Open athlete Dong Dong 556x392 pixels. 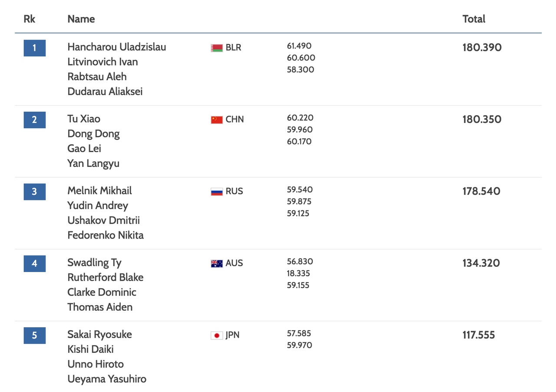93,134
